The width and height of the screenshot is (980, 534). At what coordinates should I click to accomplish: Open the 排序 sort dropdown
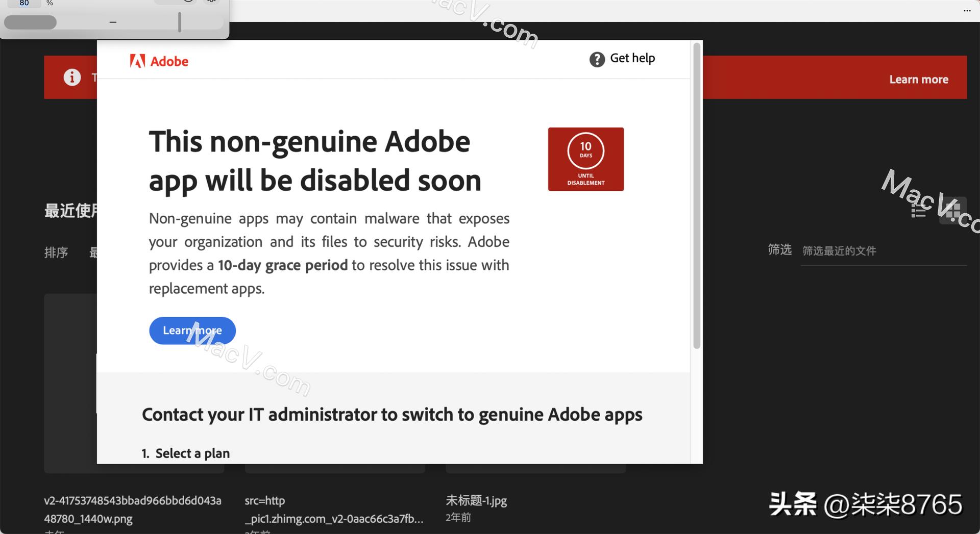56,252
